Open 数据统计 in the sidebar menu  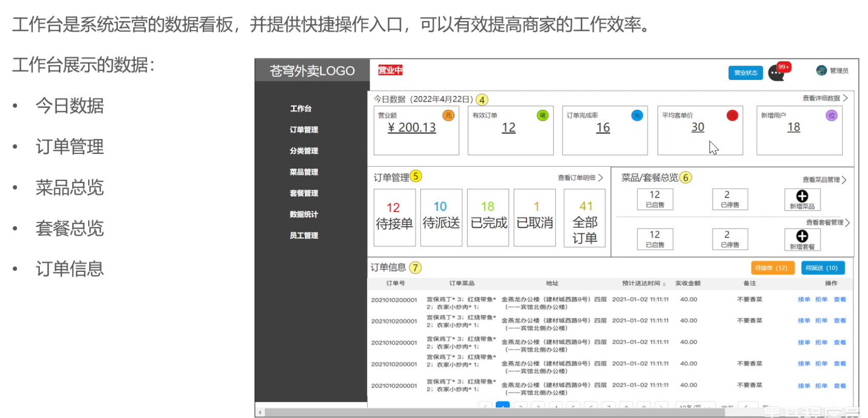304,214
